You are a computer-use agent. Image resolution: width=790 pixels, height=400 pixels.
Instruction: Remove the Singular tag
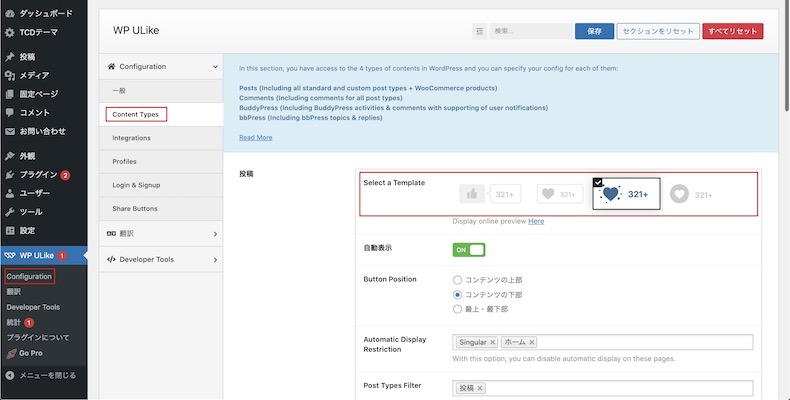[493, 342]
